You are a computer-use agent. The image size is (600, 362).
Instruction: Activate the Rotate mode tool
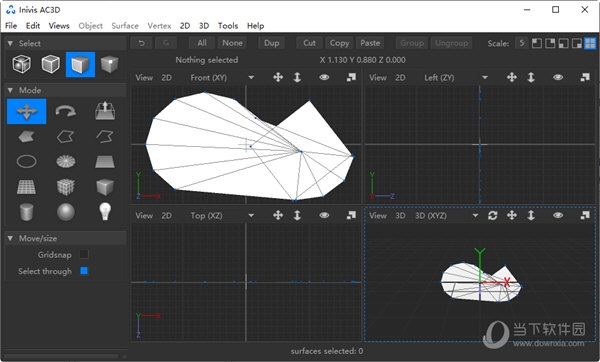(x=66, y=111)
